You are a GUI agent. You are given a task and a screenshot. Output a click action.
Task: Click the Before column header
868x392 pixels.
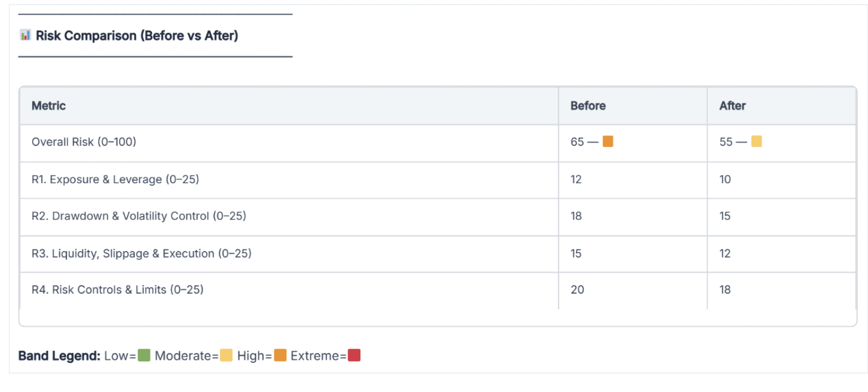coord(588,106)
